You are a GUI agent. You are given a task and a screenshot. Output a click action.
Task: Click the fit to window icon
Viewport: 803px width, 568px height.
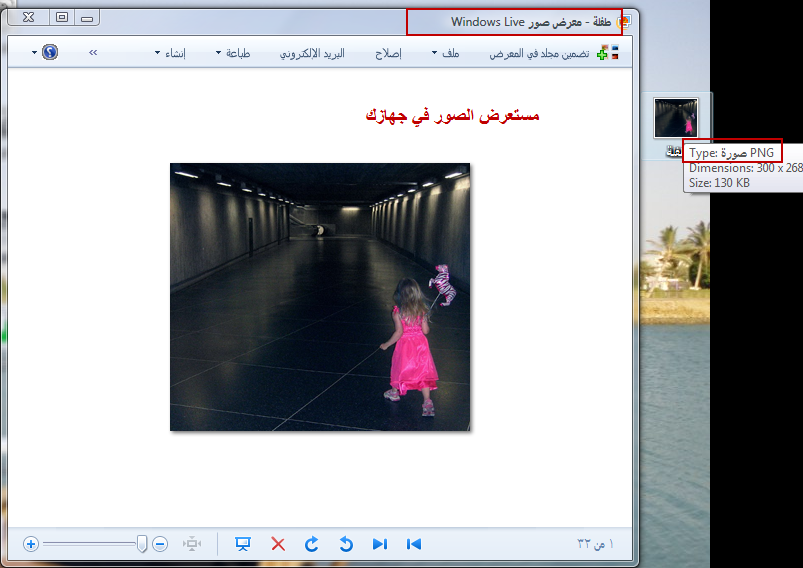click(x=192, y=544)
